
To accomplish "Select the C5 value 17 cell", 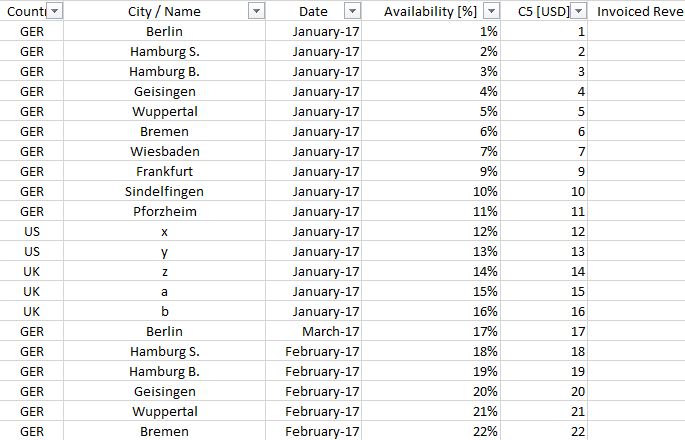I will (x=544, y=332).
